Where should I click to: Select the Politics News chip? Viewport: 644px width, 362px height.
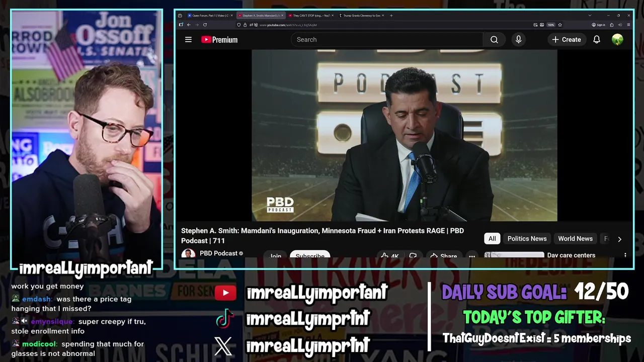pyautogui.click(x=527, y=239)
